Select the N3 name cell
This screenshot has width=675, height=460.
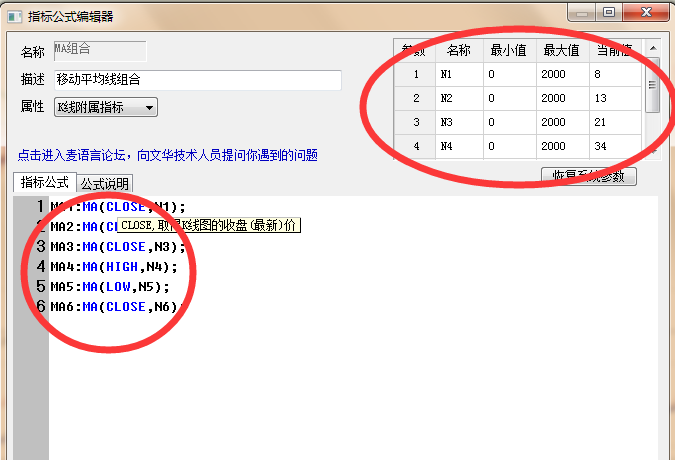(459, 122)
